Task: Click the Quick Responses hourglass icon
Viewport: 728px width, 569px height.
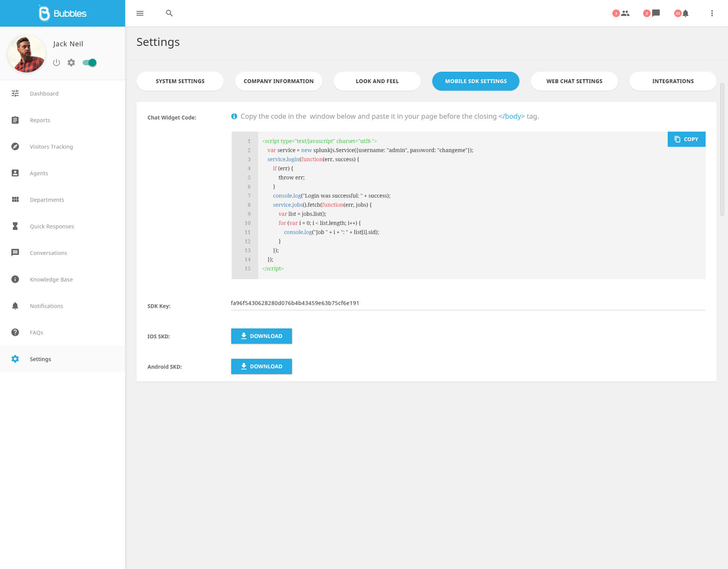Action: 15,226
